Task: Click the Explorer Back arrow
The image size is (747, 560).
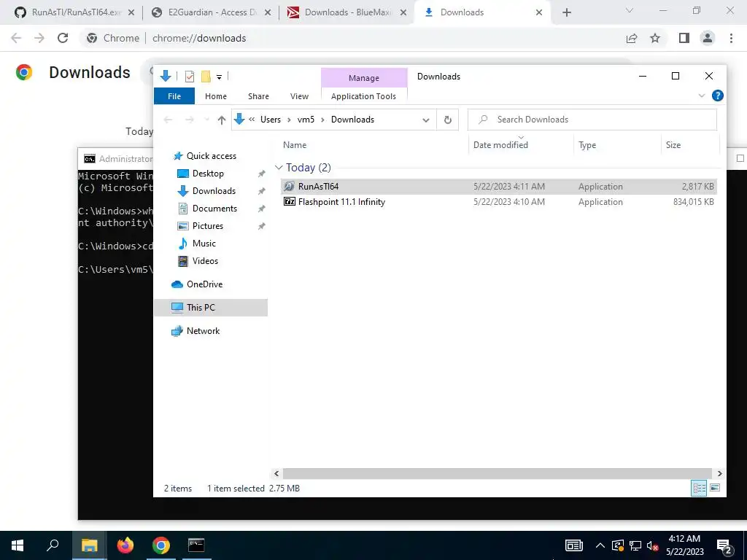Action: pos(168,120)
